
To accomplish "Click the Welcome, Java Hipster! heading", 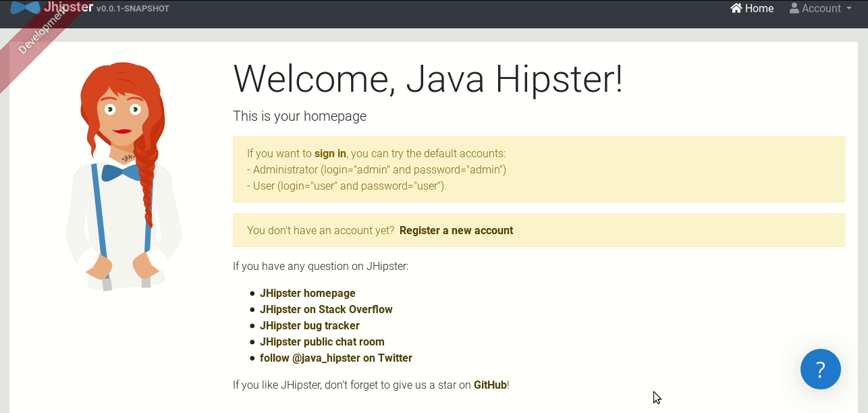I will (x=428, y=79).
